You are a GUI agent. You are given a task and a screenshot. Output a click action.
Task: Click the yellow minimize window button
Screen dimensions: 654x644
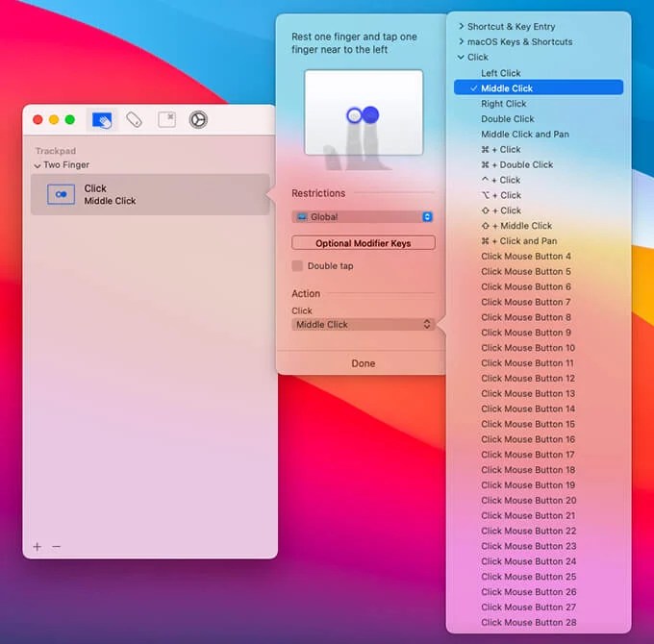click(54, 120)
